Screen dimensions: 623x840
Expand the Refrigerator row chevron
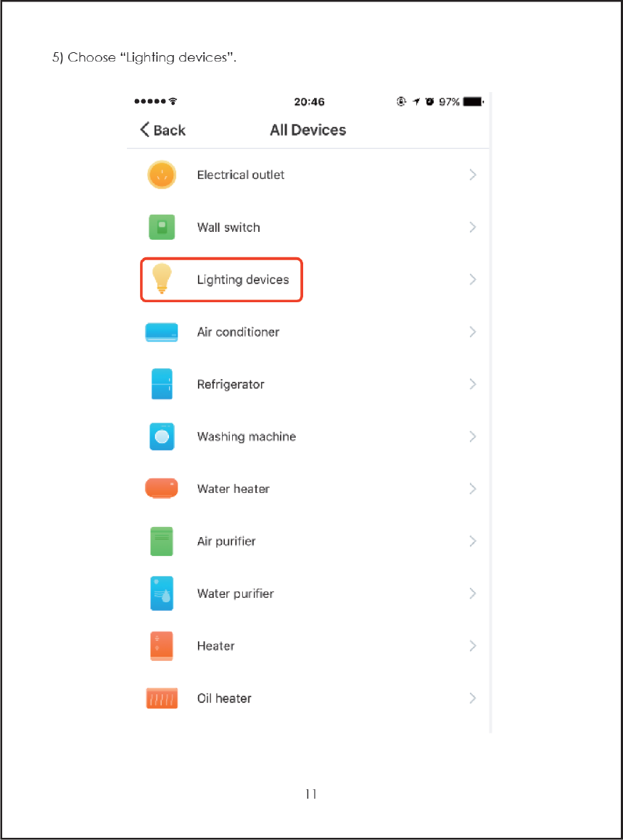[x=472, y=384]
